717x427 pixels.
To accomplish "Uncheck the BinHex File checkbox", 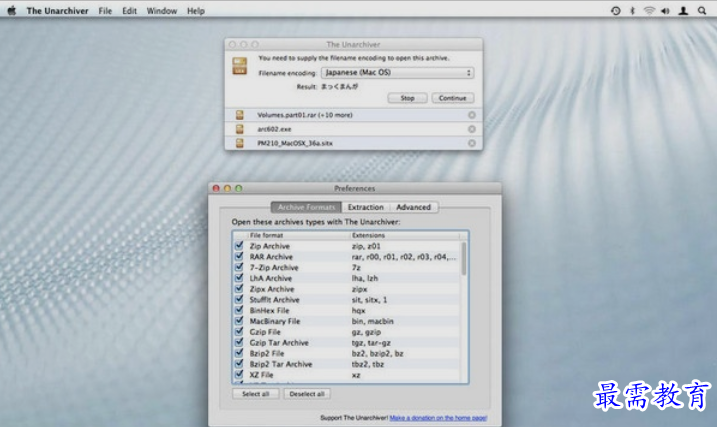I will [239, 310].
